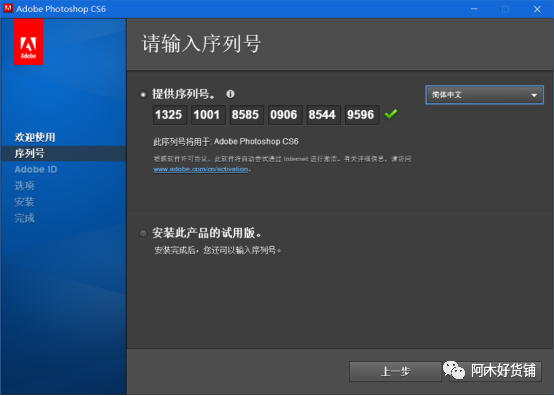Select the 安装 step in the sidebar
Image resolution: width=554 pixels, height=396 pixels.
(x=24, y=202)
